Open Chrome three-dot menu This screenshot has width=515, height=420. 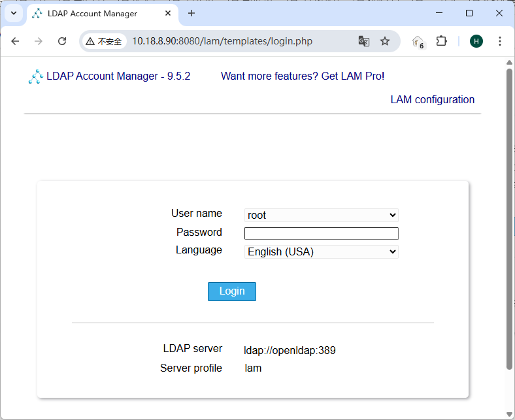499,41
